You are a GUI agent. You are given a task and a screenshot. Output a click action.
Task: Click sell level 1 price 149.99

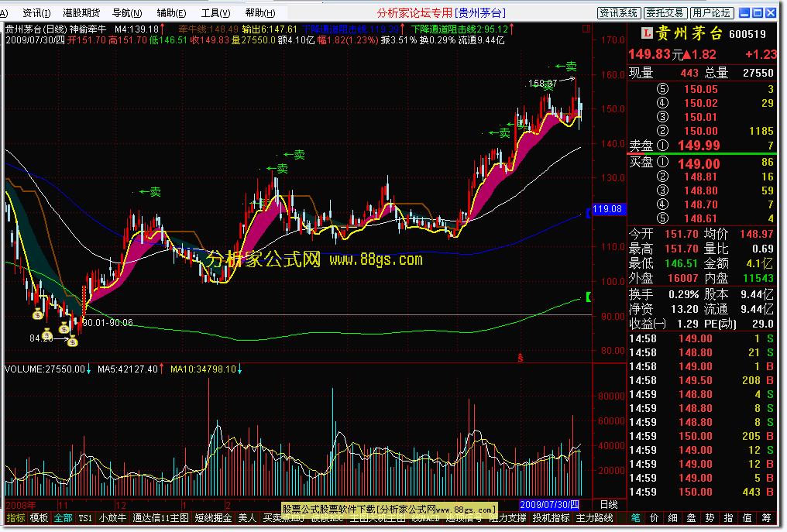pos(699,146)
